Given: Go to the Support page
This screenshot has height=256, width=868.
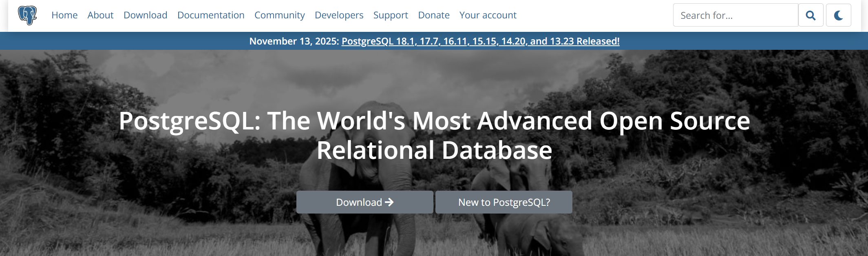Looking at the screenshot, I should 391,15.
